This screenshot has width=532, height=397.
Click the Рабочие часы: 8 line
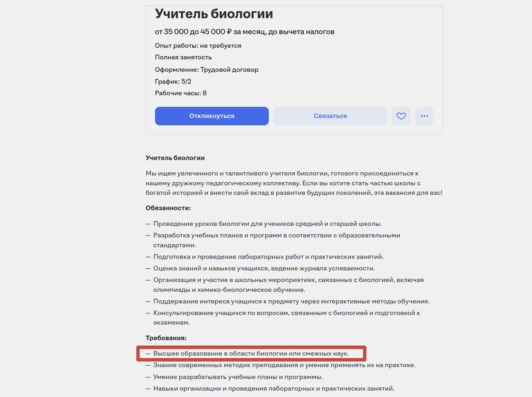tap(180, 93)
